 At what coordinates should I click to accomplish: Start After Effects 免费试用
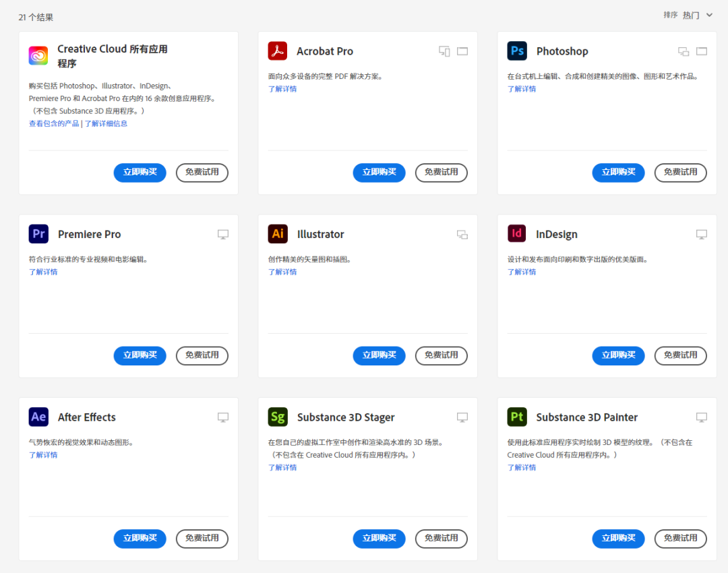(202, 538)
